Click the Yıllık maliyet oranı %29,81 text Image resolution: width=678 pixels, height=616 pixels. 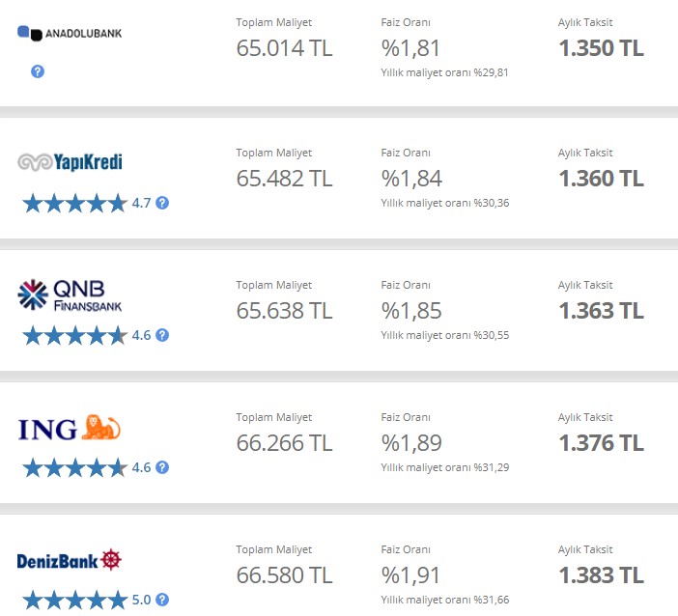tap(444, 72)
